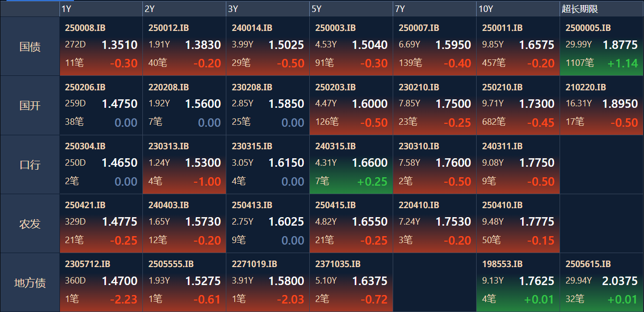Click the -2.03 change value
The height and width of the screenshot is (312, 644).
coord(290,300)
